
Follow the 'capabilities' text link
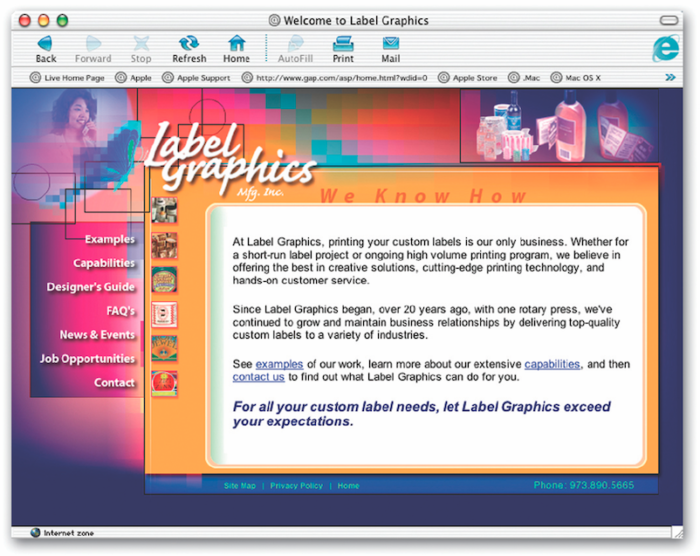552,364
